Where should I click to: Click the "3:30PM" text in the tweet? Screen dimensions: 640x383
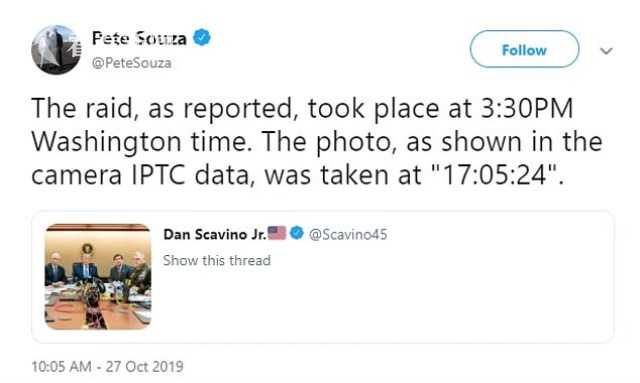pos(527,108)
